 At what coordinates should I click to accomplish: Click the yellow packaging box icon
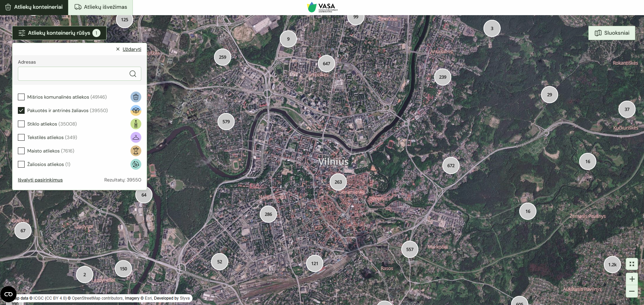click(x=136, y=110)
